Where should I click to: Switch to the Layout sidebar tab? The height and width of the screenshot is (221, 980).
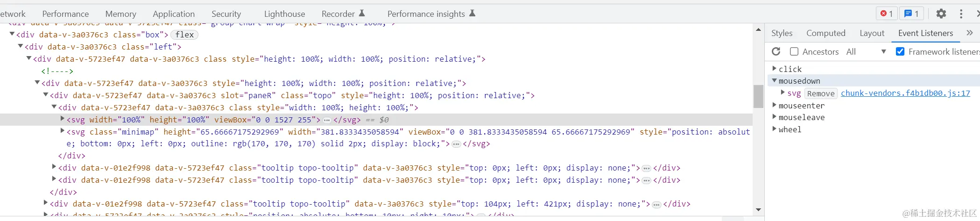(x=872, y=33)
